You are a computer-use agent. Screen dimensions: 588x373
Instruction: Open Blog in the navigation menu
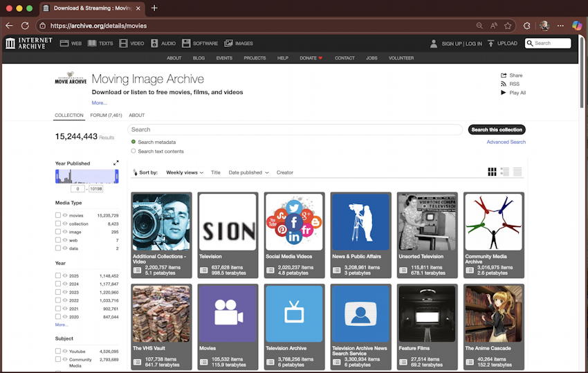(199, 58)
